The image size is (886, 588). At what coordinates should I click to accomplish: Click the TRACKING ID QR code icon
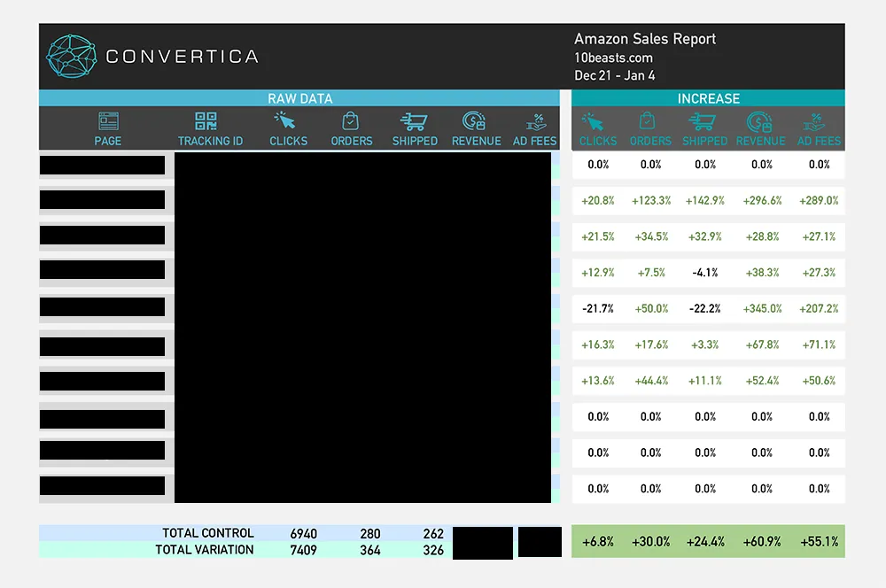(206, 120)
